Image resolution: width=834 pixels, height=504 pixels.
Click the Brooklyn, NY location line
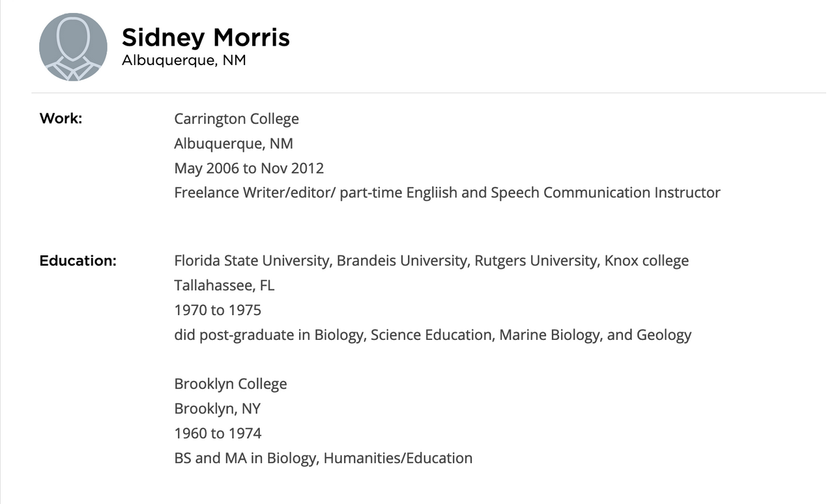tap(217, 408)
